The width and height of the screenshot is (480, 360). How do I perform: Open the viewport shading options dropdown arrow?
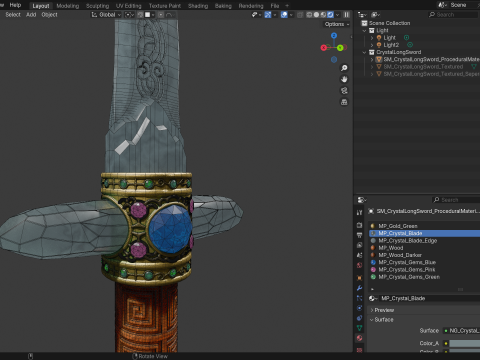[338, 15]
